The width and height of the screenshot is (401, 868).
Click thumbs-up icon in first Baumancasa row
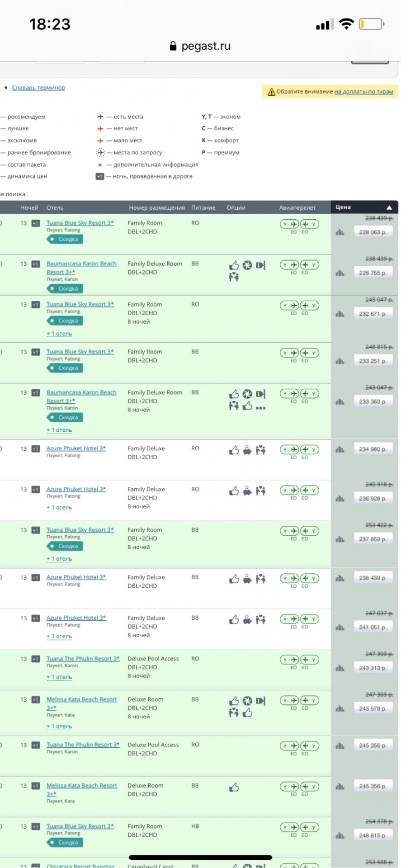[x=234, y=265]
